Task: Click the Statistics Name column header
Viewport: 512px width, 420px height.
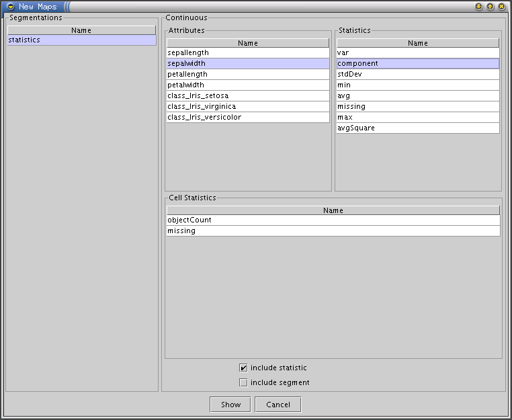Action: click(418, 43)
